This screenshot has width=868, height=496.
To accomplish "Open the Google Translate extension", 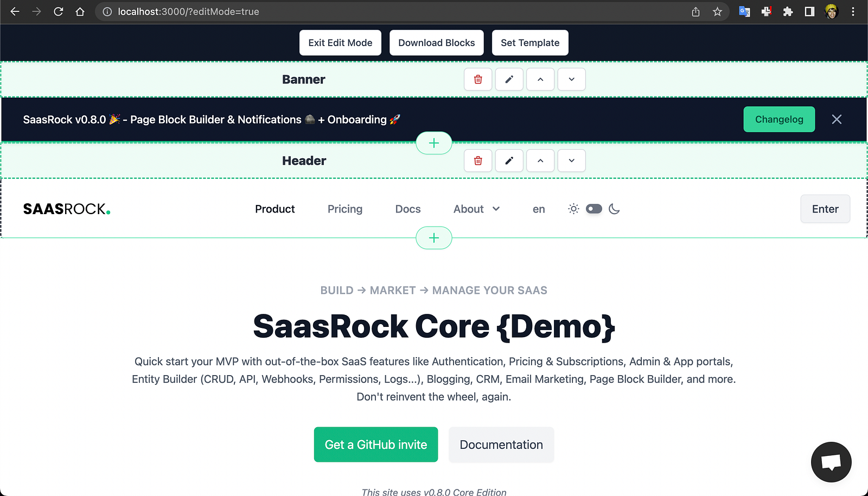I will [744, 11].
